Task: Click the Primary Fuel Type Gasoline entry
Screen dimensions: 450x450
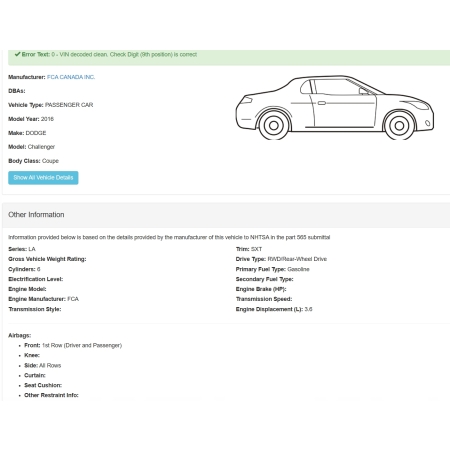Action: 272,269
